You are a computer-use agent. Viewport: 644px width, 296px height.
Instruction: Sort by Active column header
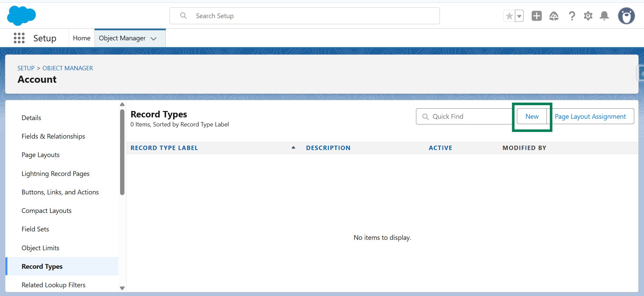pos(441,148)
